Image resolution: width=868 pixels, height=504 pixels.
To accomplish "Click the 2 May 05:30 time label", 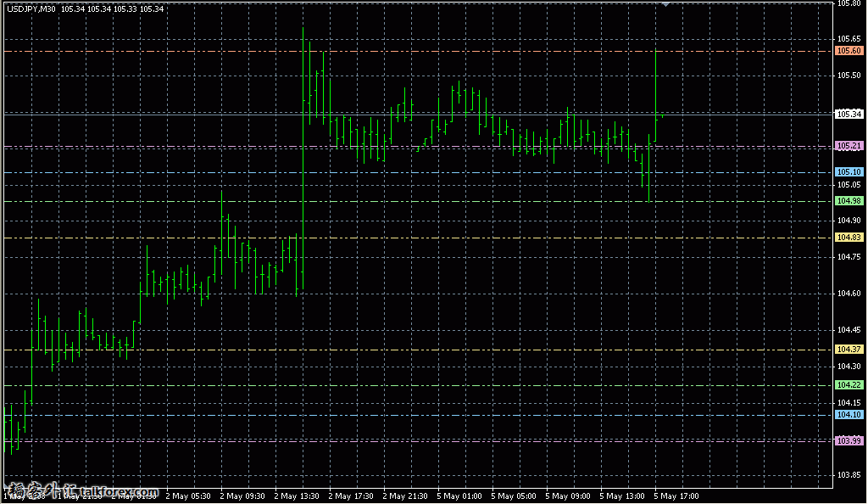I will click(x=188, y=496).
